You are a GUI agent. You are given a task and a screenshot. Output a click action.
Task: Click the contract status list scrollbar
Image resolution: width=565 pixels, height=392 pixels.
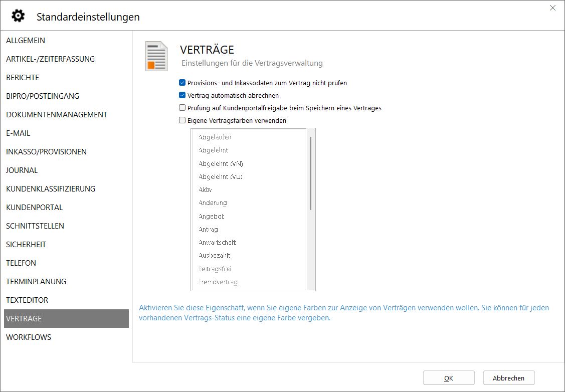(311, 173)
